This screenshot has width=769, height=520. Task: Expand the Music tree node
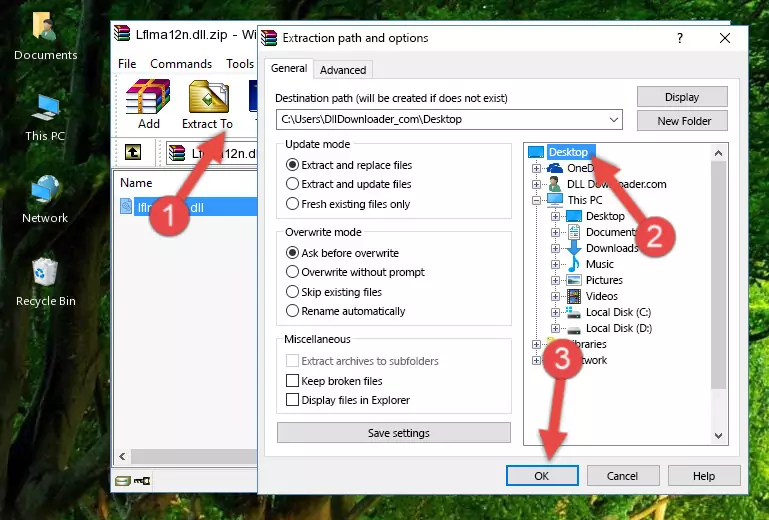click(555, 264)
